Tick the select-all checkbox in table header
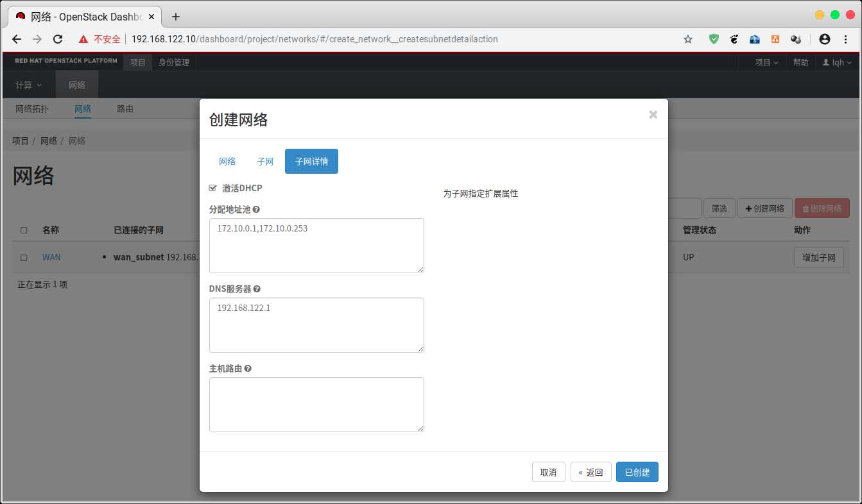Viewport: 862px width, 504px height. click(x=24, y=230)
